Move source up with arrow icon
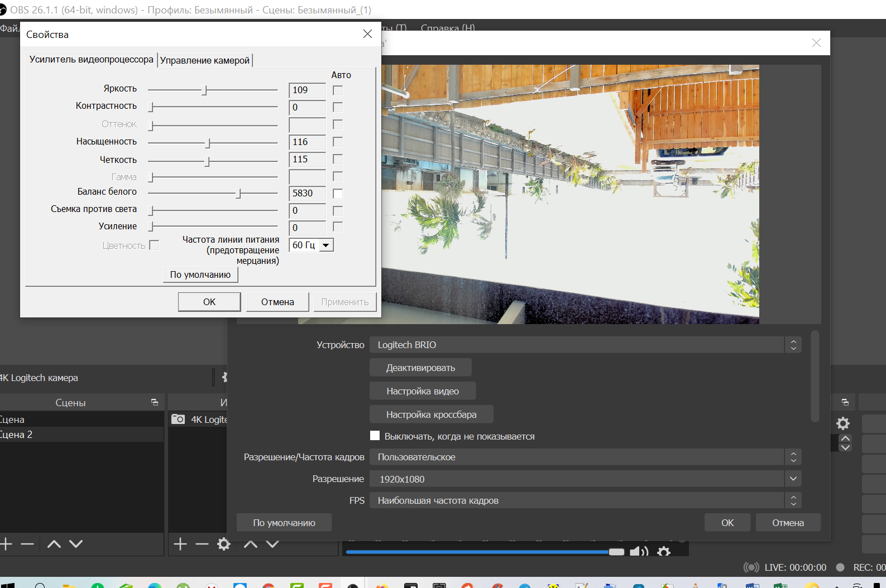 click(251, 544)
